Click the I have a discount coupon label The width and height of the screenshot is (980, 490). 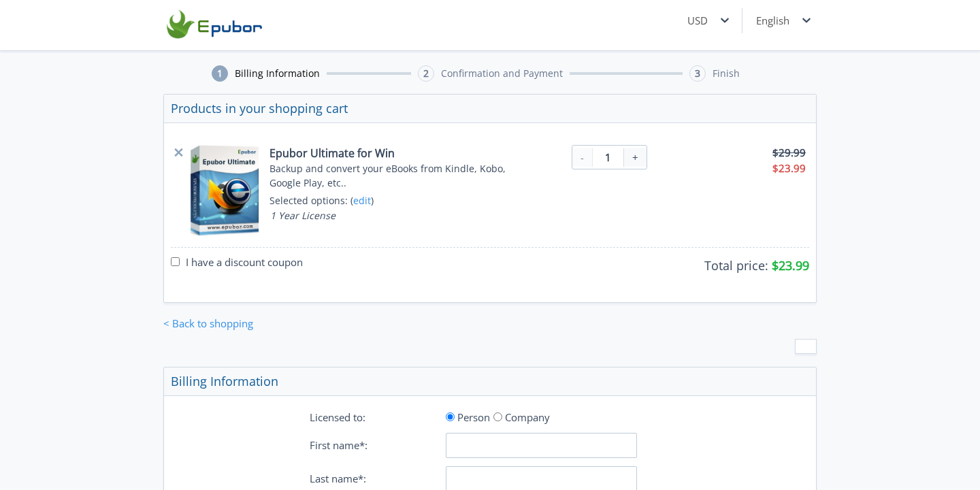click(244, 263)
